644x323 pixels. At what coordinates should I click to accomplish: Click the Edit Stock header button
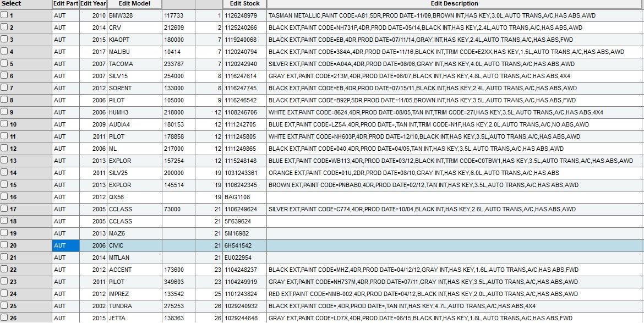point(244,4)
